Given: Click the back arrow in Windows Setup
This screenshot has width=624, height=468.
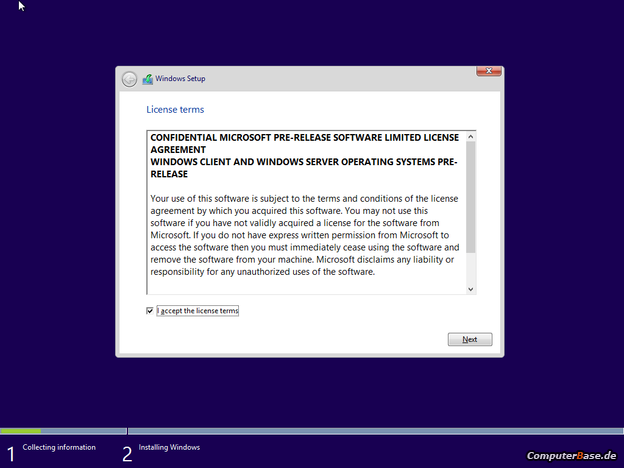Looking at the screenshot, I should pos(129,79).
